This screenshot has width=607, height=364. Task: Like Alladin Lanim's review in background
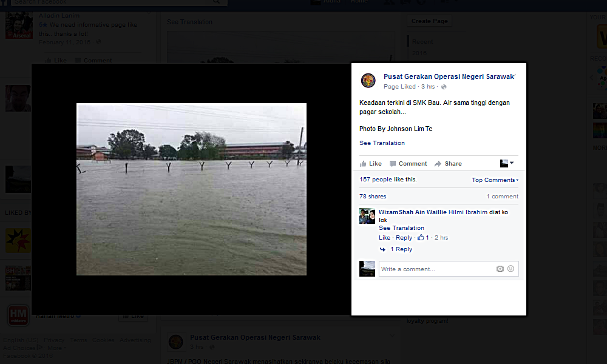tap(56, 60)
